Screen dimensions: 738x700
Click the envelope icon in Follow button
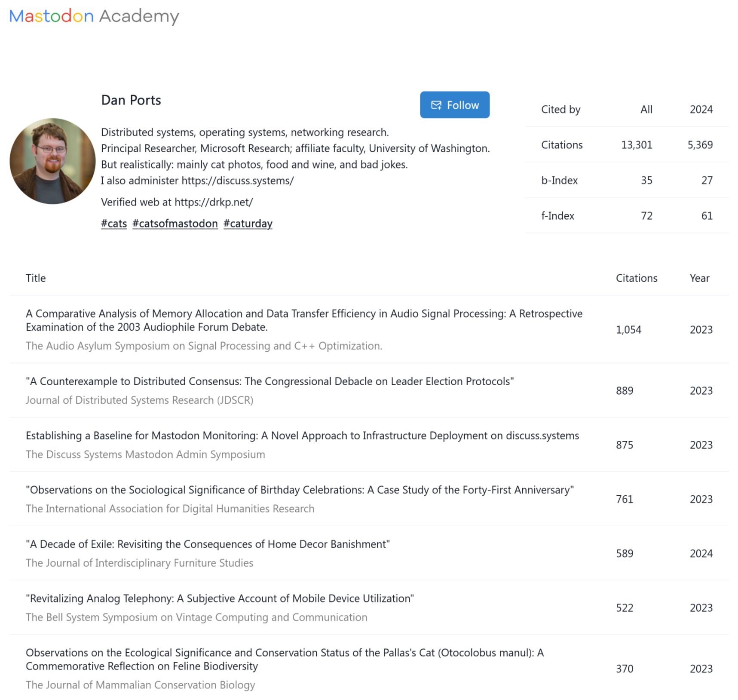click(x=436, y=105)
